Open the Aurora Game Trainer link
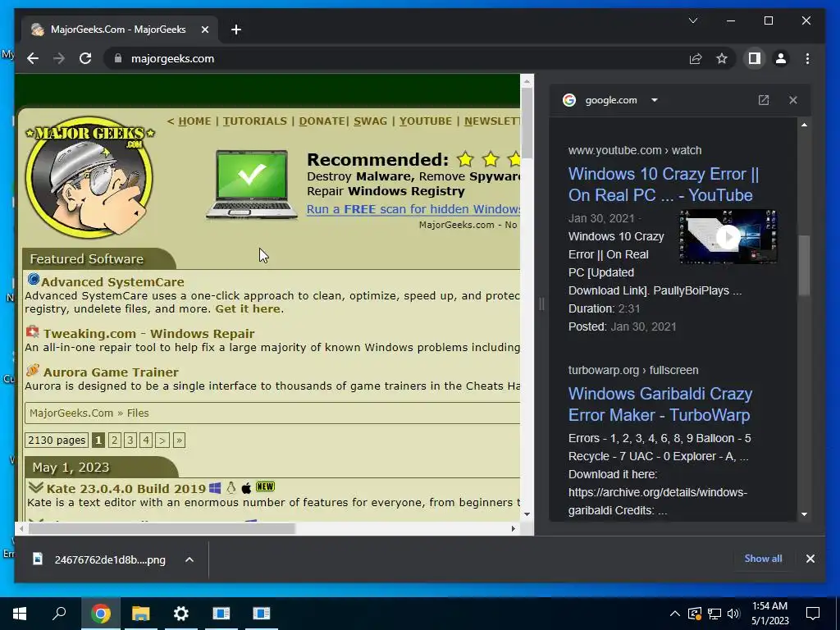This screenshot has width=840, height=630. click(111, 372)
